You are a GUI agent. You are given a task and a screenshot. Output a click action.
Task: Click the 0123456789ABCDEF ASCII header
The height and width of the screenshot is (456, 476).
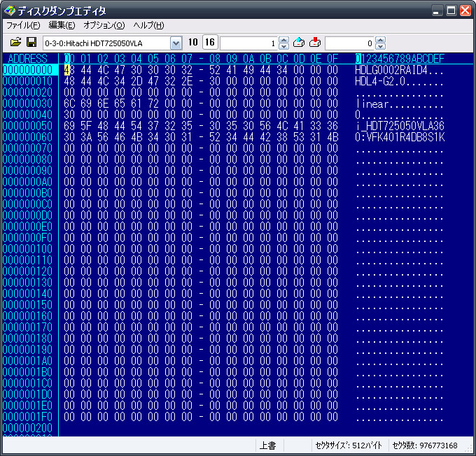[400, 59]
